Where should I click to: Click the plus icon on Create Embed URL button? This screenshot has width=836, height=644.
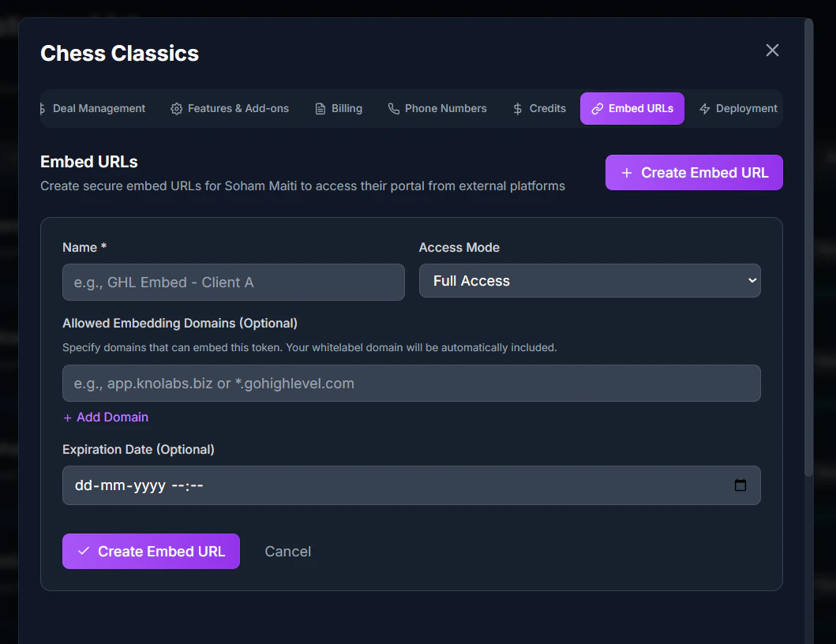pyautogui.click(x=628, y=172)
